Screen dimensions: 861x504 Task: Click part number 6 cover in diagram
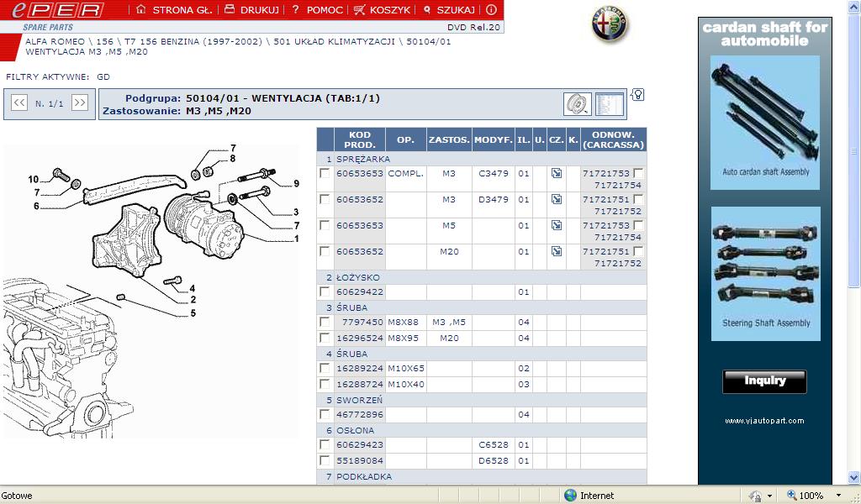[x=36, y=206]
